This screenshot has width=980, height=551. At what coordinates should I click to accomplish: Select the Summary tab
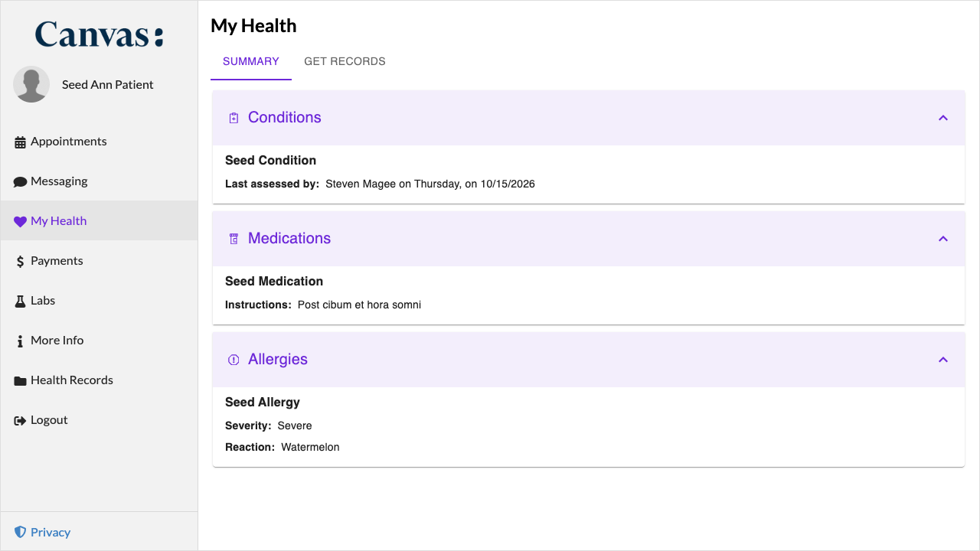tap(251, 61)
